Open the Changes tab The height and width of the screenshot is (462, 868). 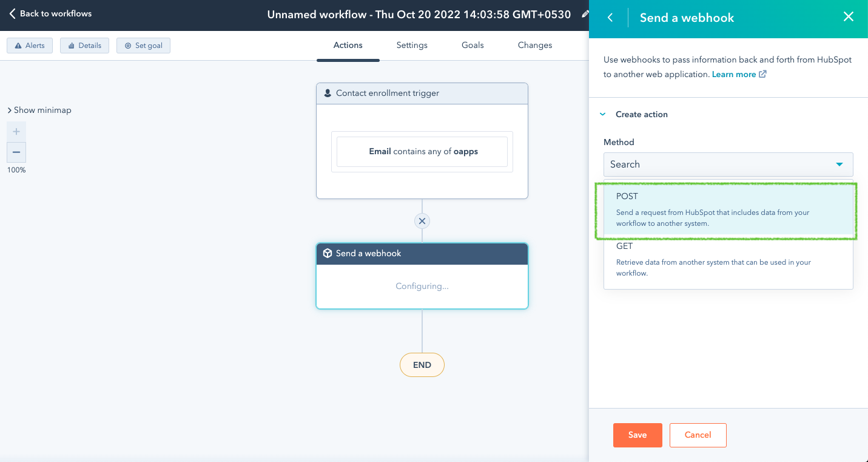click(x=535, y=46)
